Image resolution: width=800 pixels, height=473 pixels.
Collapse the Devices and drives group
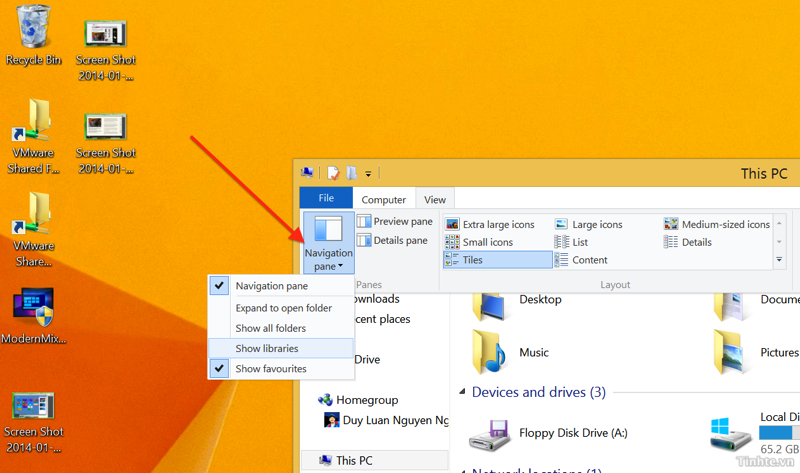(x=462, y=393)
